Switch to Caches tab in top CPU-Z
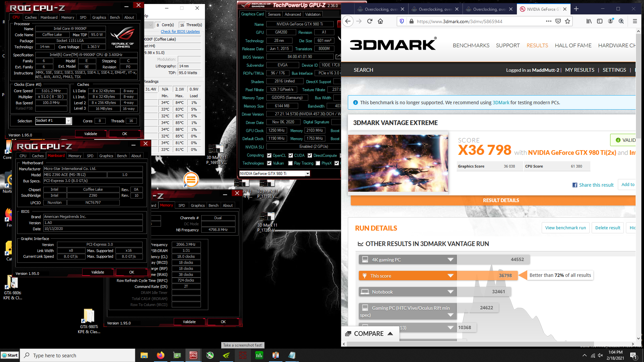 (31, 17)
